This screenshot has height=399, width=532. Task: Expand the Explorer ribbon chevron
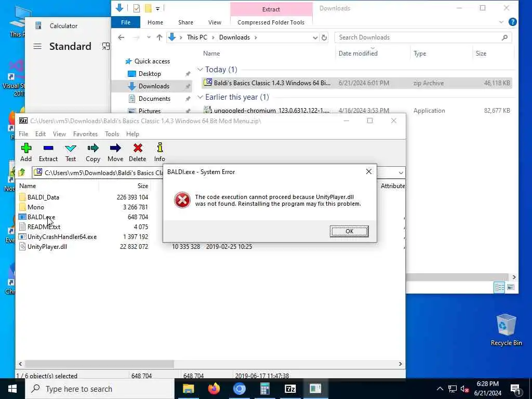(x=501, y=22)
